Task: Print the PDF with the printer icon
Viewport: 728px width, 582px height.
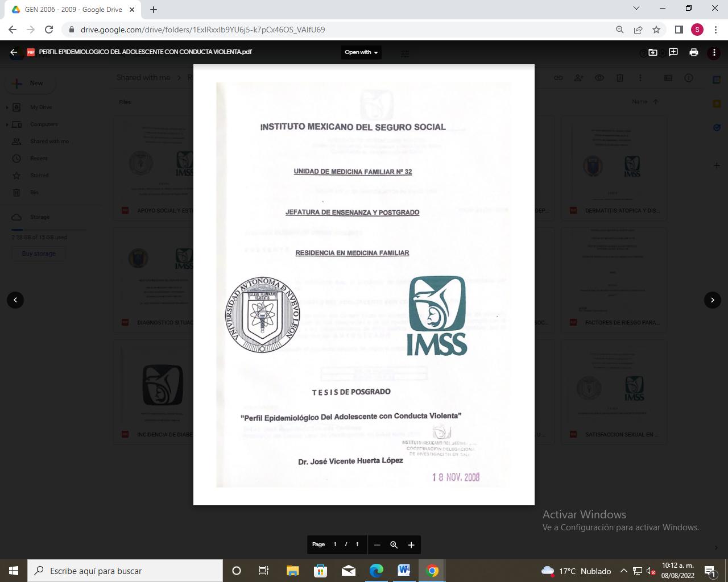Action: 694,52
